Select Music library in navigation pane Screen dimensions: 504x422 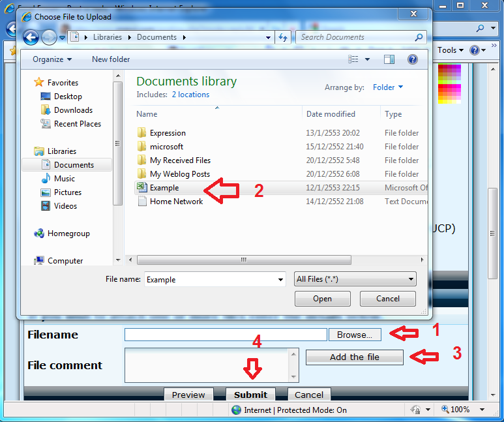(x=64, y=179)
